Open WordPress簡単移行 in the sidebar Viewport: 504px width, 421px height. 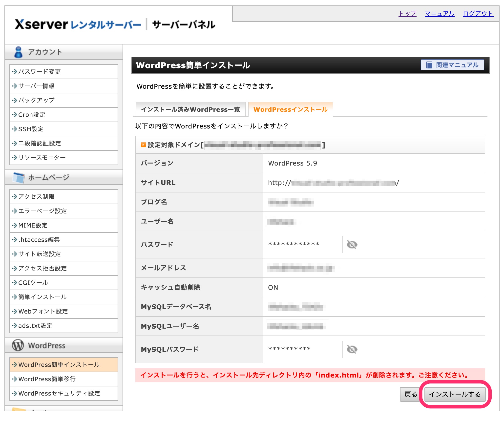[64, 379]
